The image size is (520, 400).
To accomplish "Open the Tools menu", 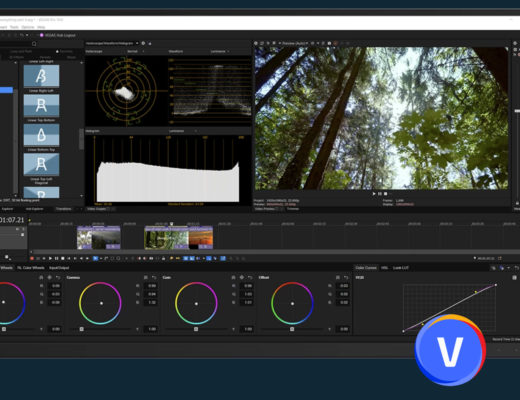I will pyautogui.click(x=14, y=27).
